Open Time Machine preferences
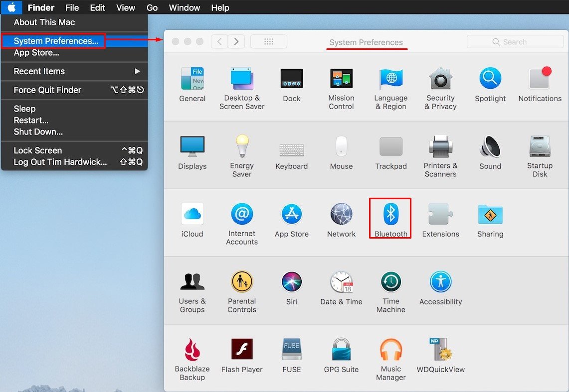Screen dimensions: 569x392 point(391,292)
